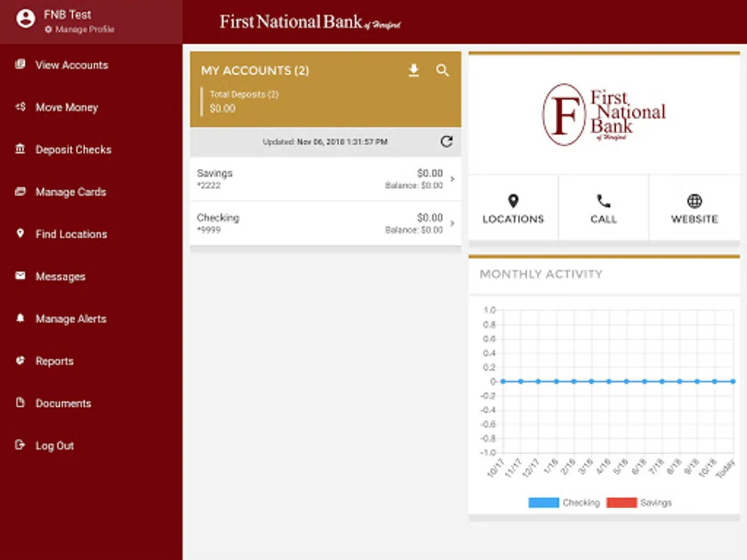747x560 pixels.
Task: Open the Savings *2222 account row
Action: (326, 179)
